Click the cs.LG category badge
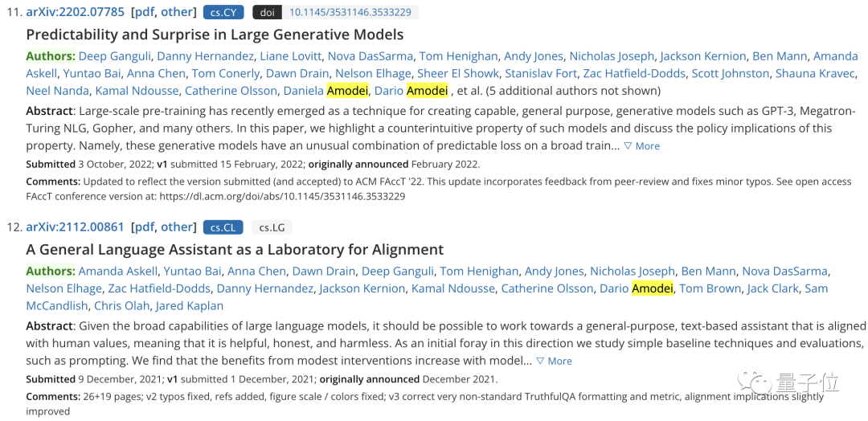Image resolution: width=868 pixels, height=421 pixels. tap(272, 227)
